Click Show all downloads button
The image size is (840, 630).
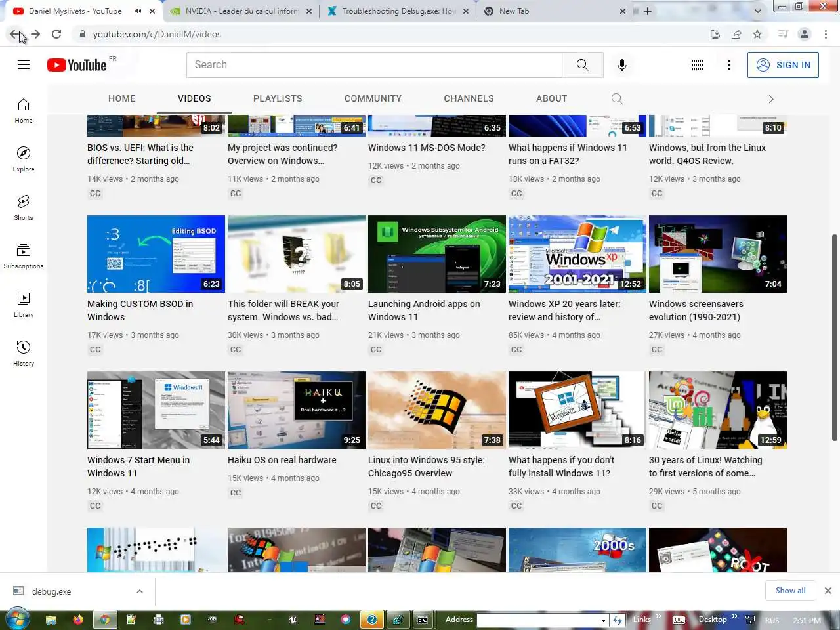(790, 591)
